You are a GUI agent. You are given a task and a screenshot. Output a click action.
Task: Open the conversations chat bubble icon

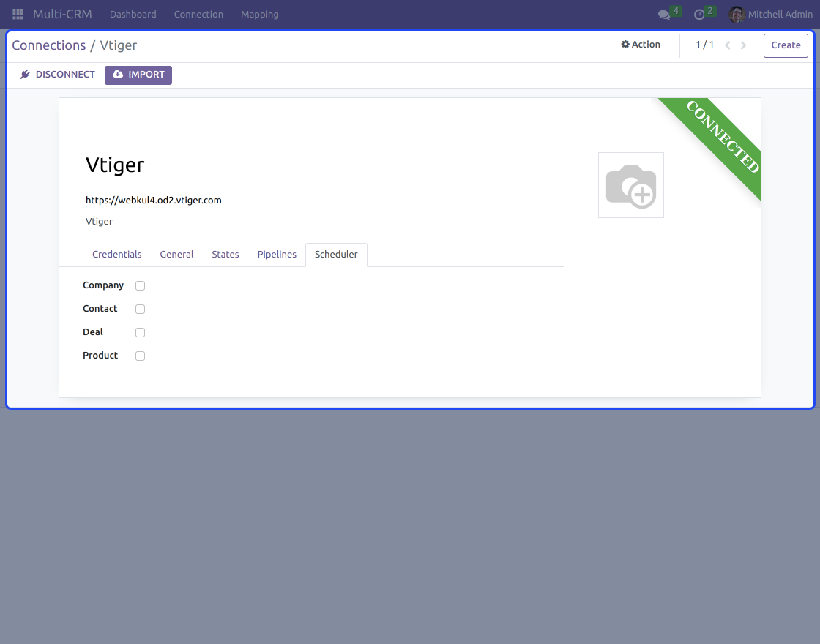664,15
